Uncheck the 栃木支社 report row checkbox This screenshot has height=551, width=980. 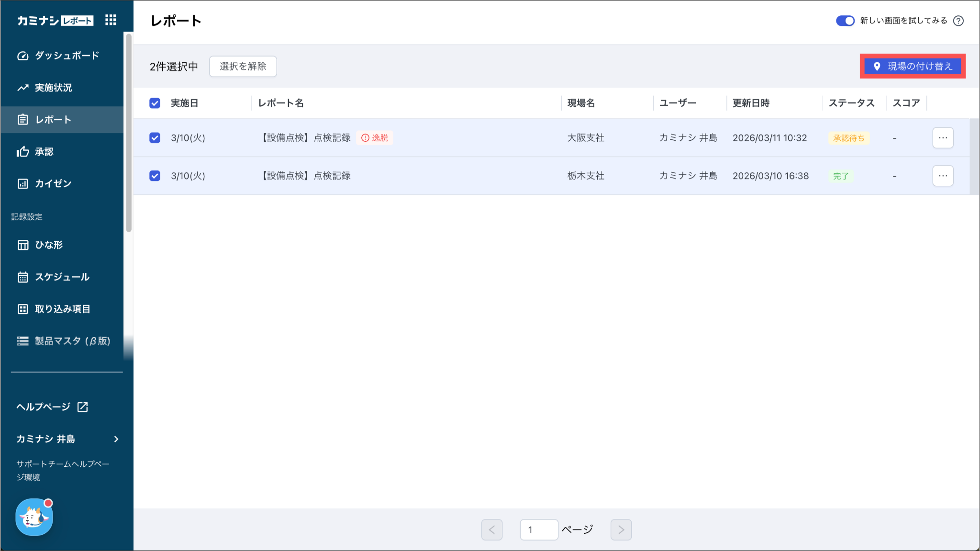point(155,176)
